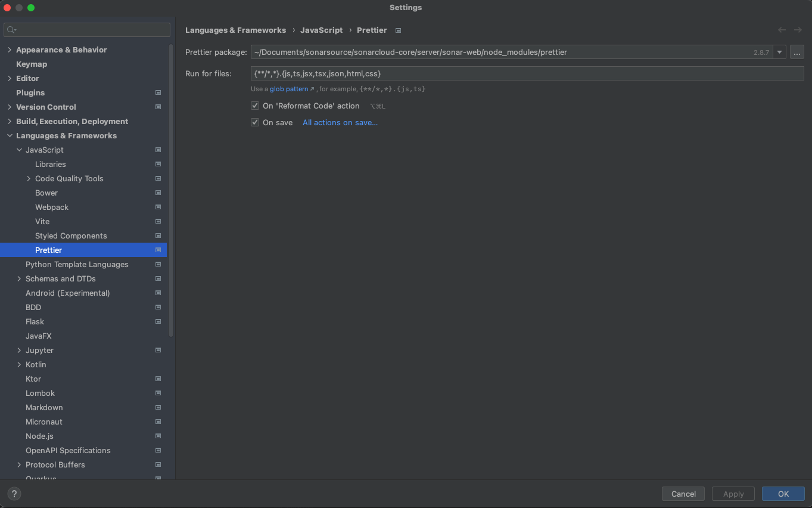Click Languages & Frameworks breadcrumb
The image size is (812, 508).
235,30
